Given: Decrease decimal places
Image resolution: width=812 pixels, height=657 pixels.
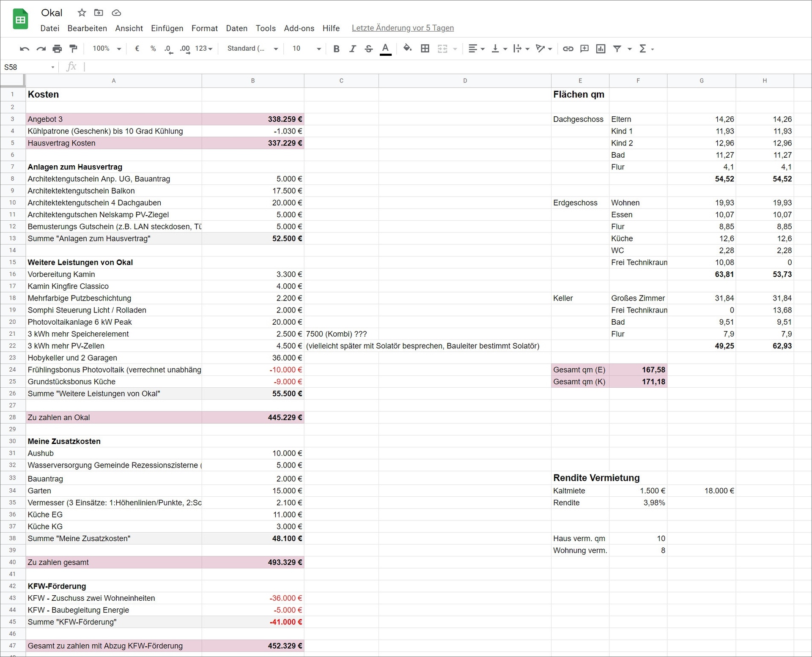Looking at the screenshot, I should coord(168,49).
